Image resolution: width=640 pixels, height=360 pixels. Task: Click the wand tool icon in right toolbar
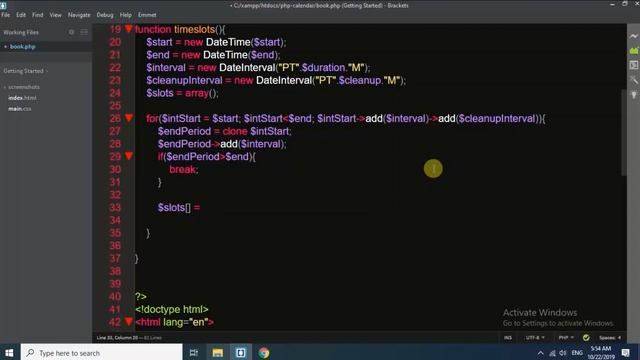pos(633,80)
